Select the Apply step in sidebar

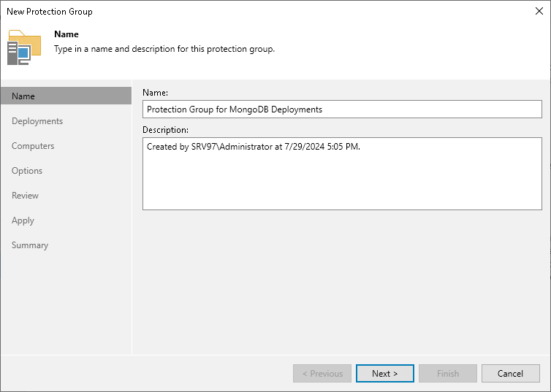coord(23,220)
